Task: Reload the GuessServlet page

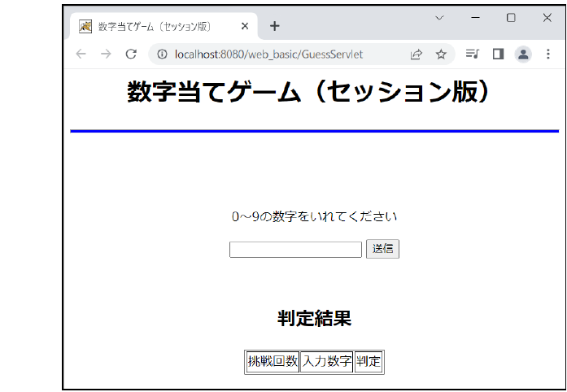Action: (130, 54)
